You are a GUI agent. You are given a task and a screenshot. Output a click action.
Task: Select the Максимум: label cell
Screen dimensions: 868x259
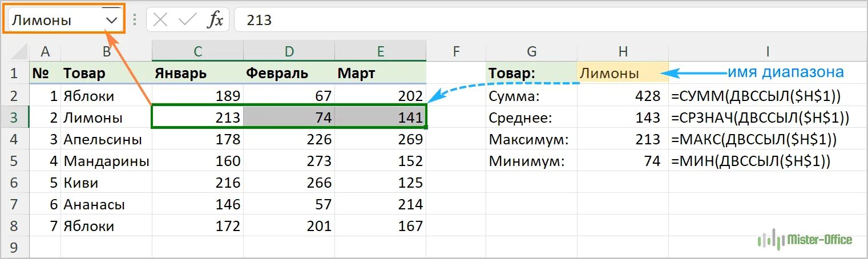(x=531, y=139)
